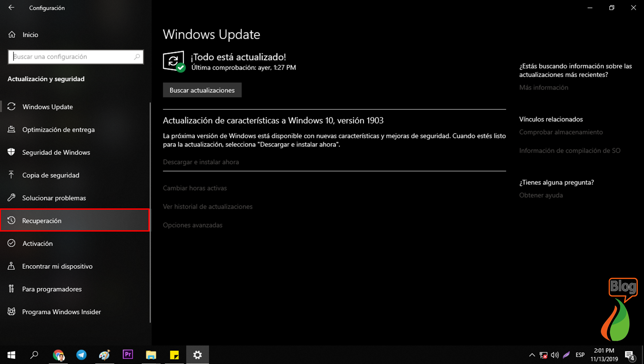Go to Inicio in the sidebar

(30, 34)
